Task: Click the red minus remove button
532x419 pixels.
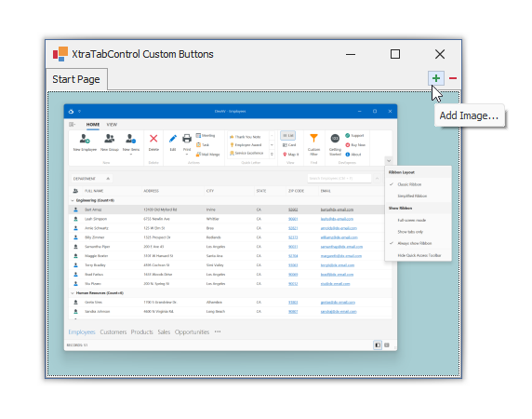Action: pyautogui.click(x=453, y=78)
